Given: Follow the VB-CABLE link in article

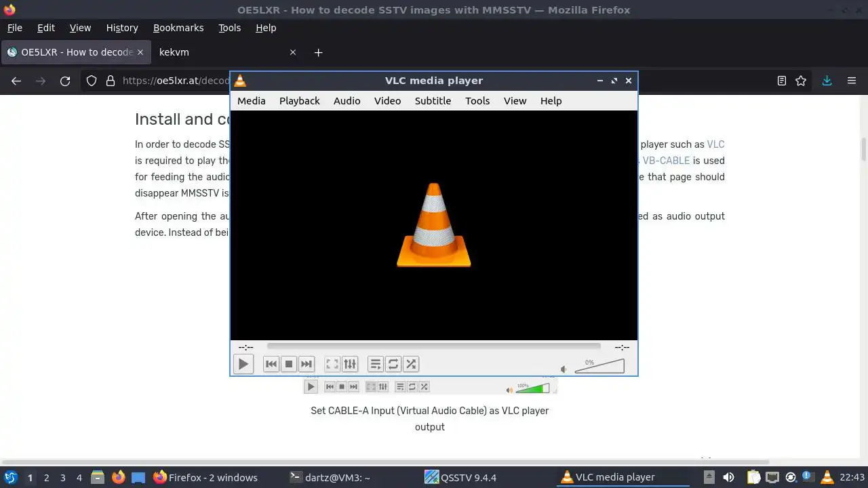Looking at the screenshot, I should [x=666, y=161].
